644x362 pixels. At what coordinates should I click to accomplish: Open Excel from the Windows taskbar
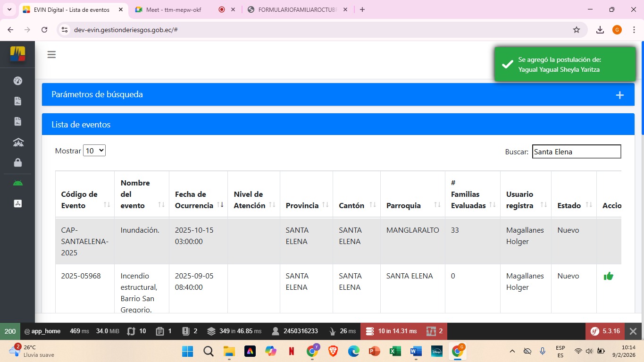(395, 351)
